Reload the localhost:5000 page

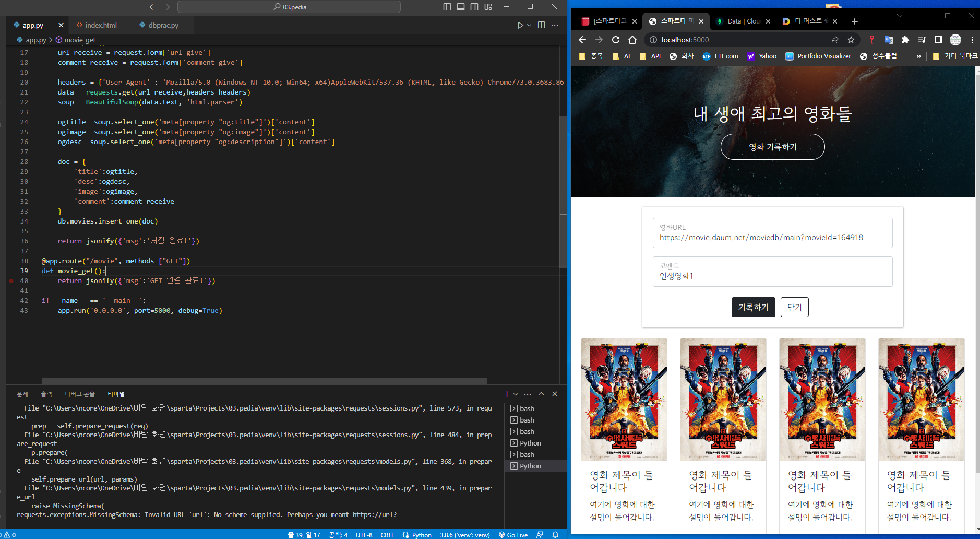click(616, 40)
